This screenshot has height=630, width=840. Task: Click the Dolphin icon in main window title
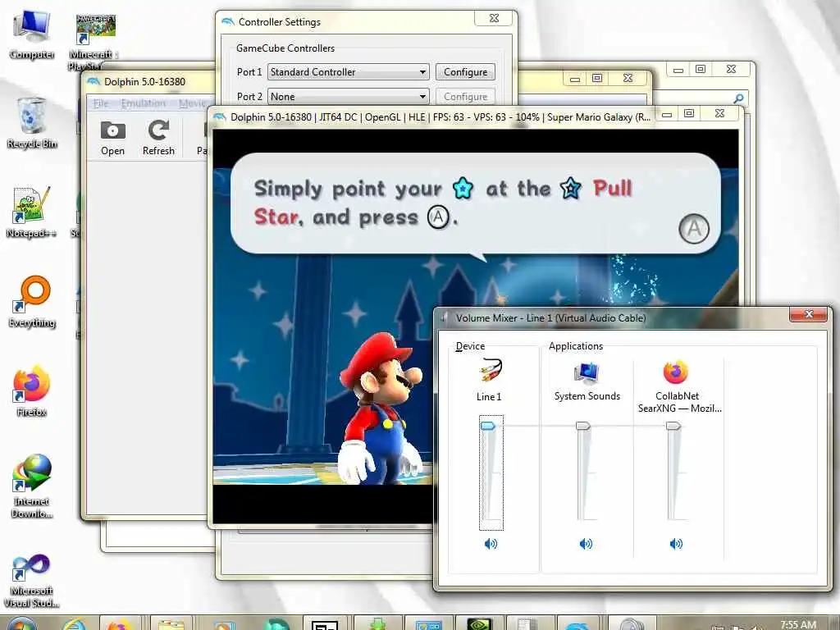click(x=94, y=81)
